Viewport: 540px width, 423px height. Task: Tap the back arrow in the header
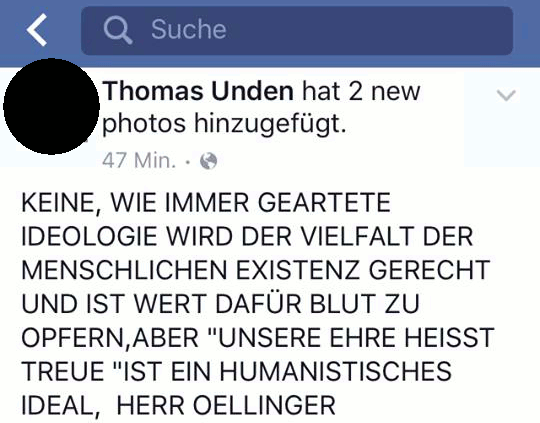click(x=37, y=30)
